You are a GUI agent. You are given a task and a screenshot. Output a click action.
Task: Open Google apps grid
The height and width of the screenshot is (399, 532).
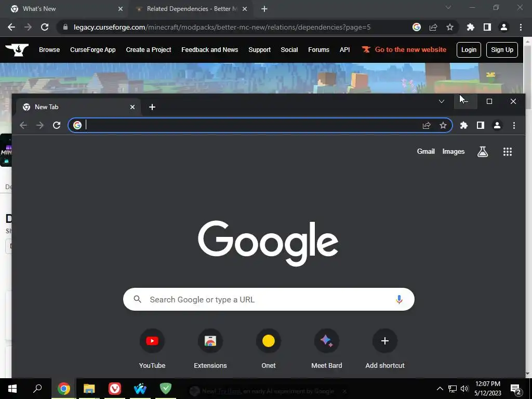click(x=508, y=152)
